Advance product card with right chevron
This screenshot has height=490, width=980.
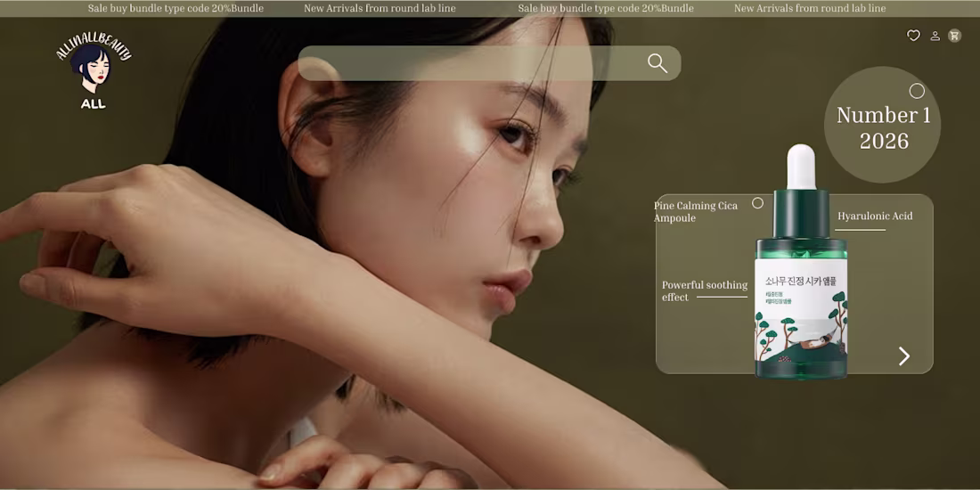pyautogui.click(x=903, y=356)
